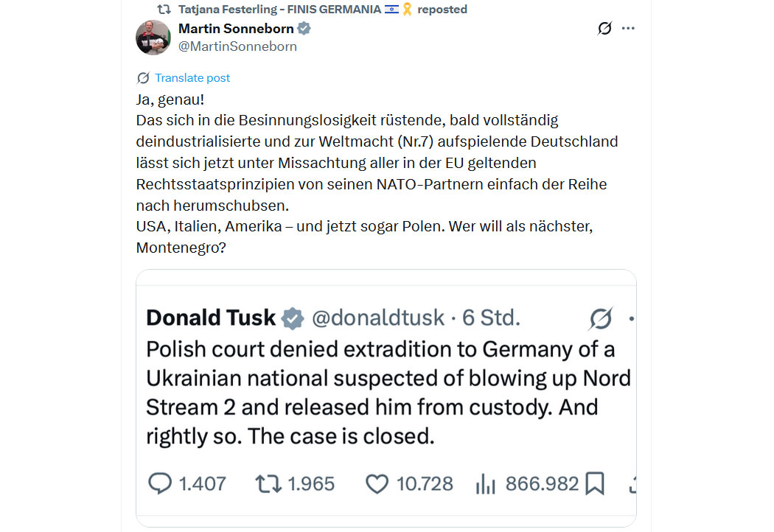Screen dimensions: 774x532
Task: Click the reply bubble icon showing 1.407
Action: tap(160, 483)
